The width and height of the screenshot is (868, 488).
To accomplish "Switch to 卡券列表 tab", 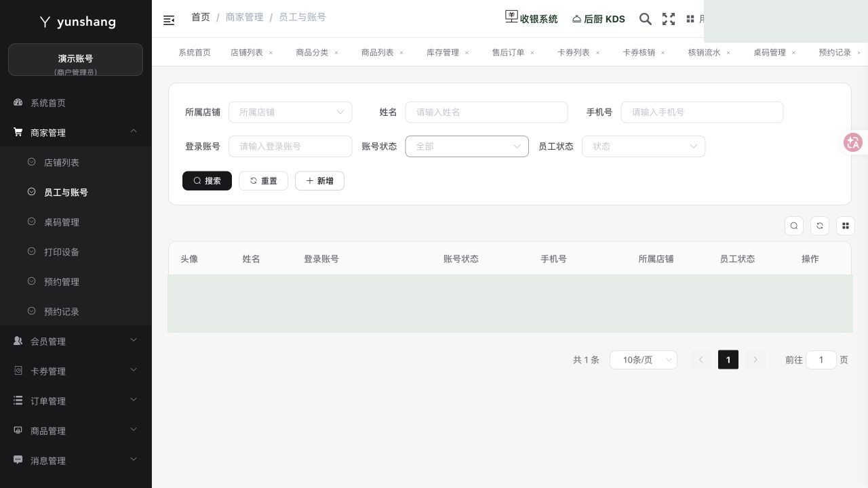I will pyautogui.click(x=574, y=52).
